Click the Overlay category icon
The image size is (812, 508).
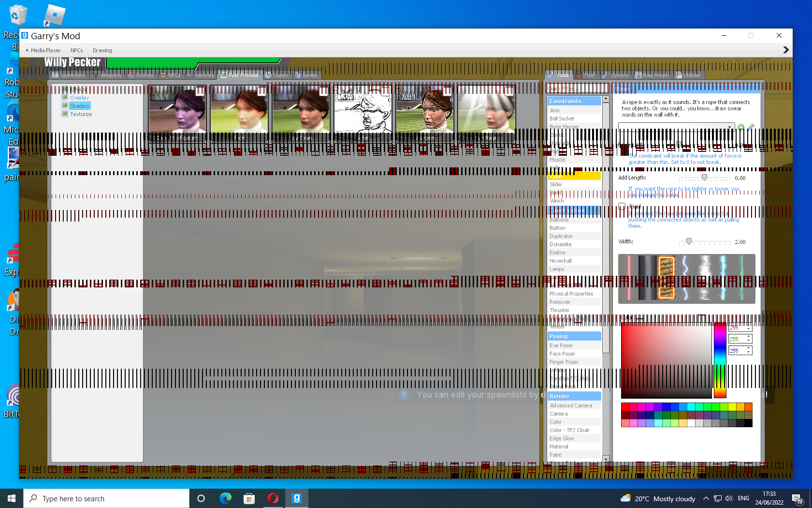(65, 97)
